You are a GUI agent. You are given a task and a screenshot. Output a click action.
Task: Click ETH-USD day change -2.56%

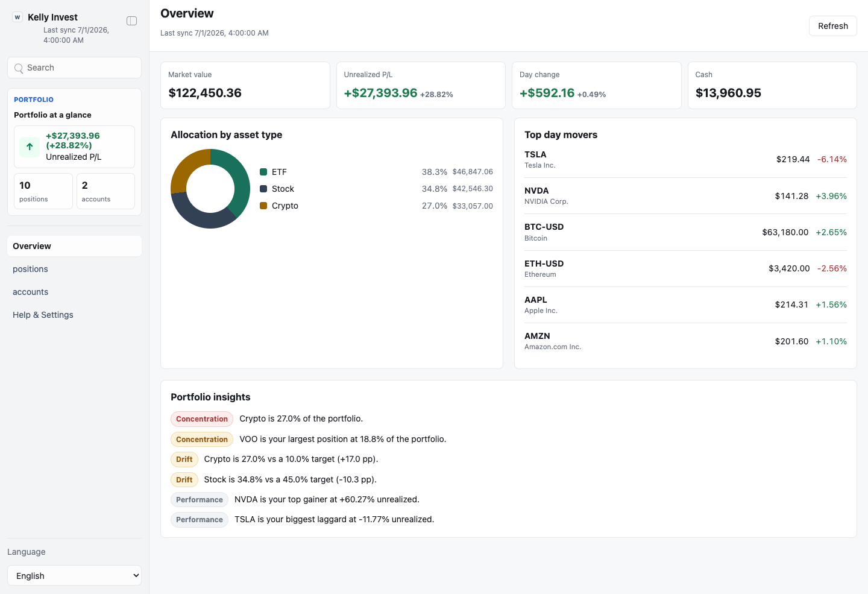point(832,268)
